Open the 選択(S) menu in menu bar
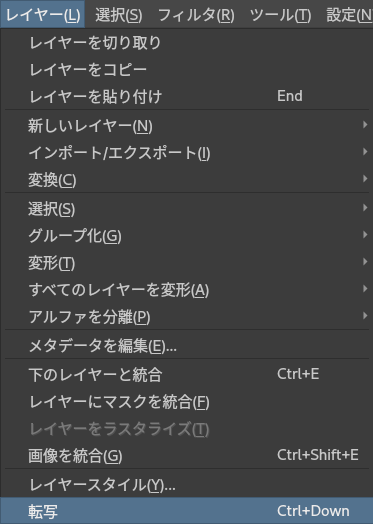 (119, 14)
